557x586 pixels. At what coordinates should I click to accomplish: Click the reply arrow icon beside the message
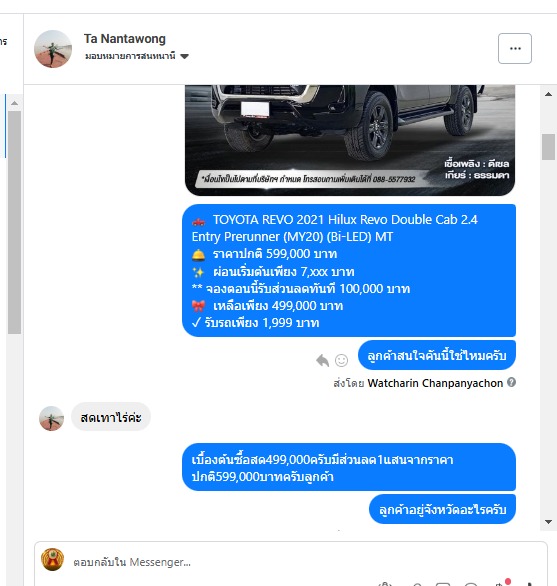pos(322,360)
